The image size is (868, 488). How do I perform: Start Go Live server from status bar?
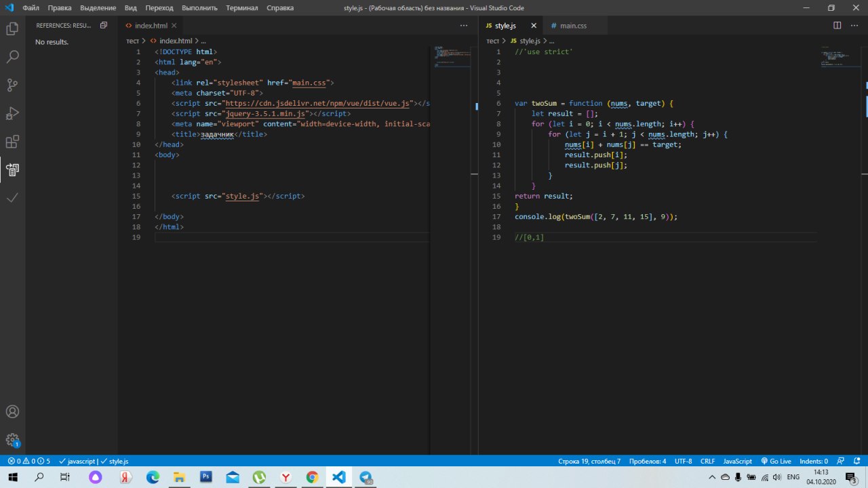(776, 461)
